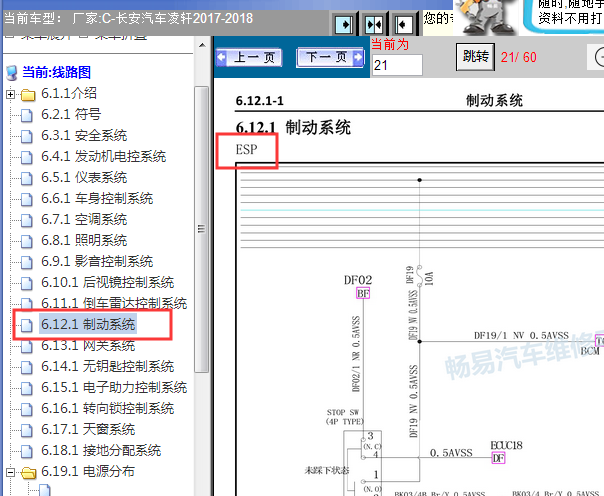
Task: Open 6.1.1介绍 folder item
Action: click(69, 93)
